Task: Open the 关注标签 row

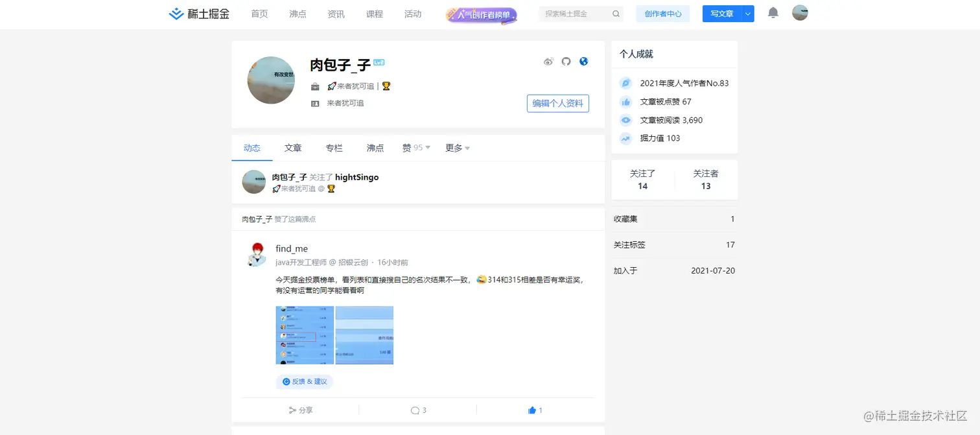Action: 674,245
